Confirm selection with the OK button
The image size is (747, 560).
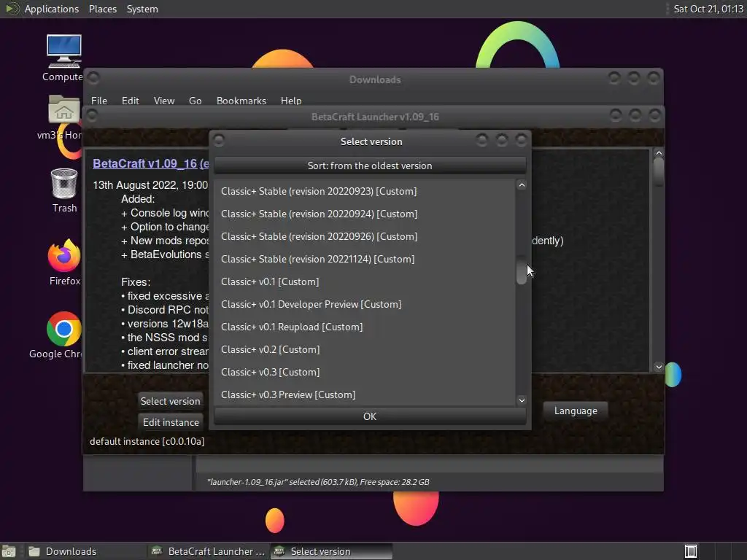pos(370,416)
